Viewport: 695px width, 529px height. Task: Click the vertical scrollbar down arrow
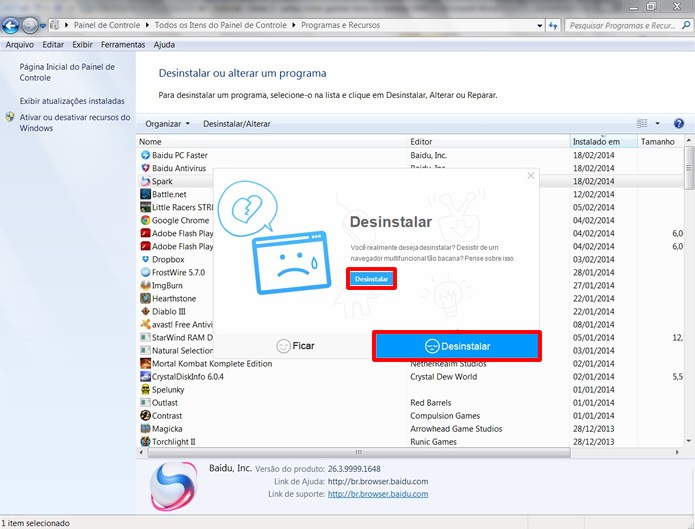[689, 441]
